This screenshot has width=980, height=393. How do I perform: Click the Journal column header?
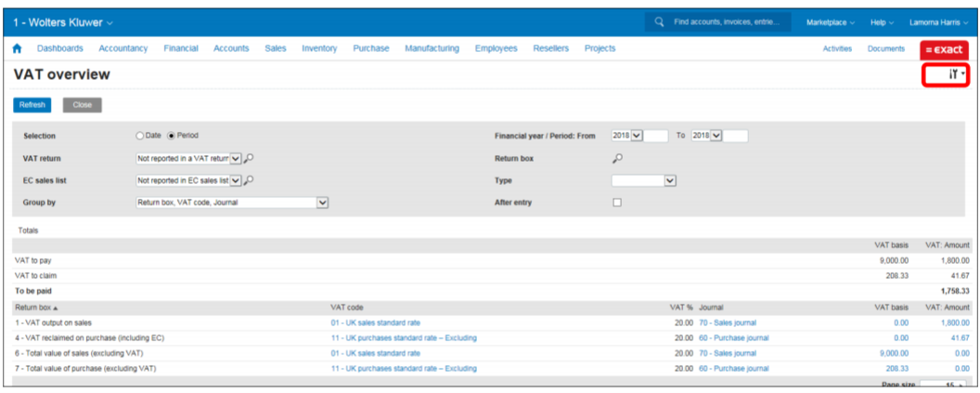pyautogui.click(x=711, y=308)
